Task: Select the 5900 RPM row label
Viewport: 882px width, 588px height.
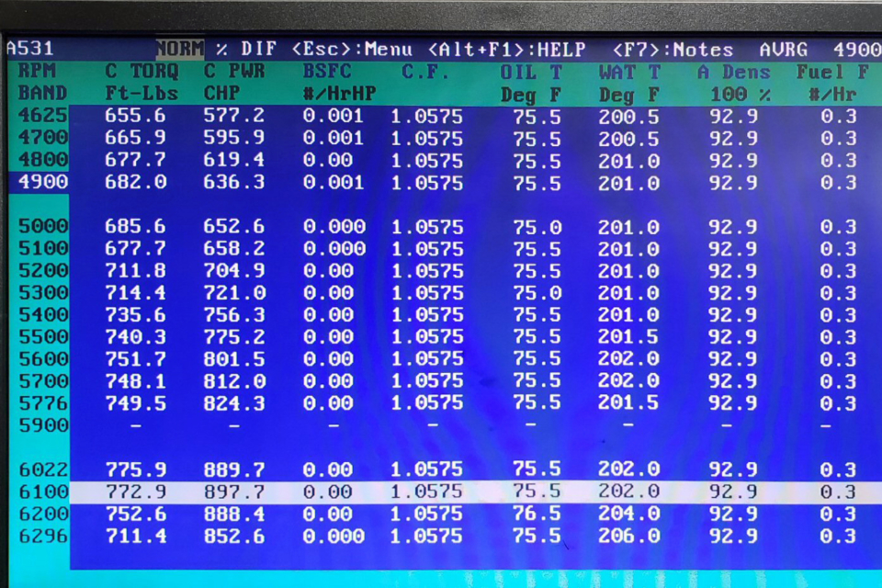Action: [x=43, y=425]
